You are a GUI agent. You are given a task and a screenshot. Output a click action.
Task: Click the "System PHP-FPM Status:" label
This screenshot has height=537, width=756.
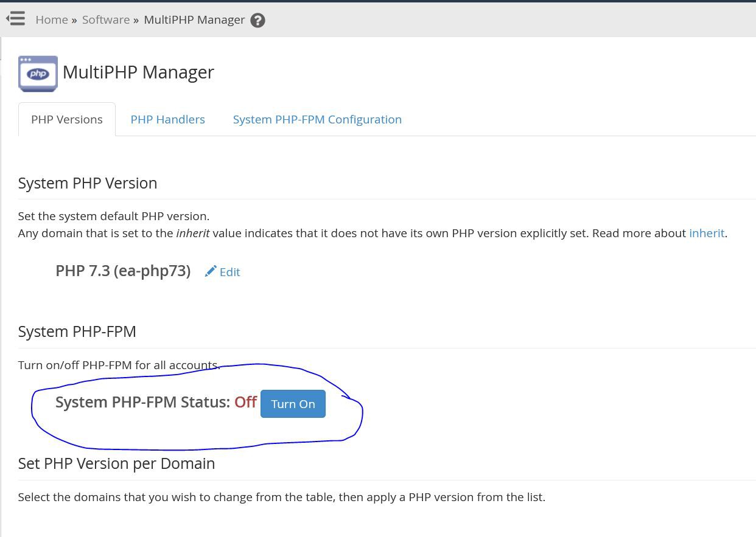(142, 403)
